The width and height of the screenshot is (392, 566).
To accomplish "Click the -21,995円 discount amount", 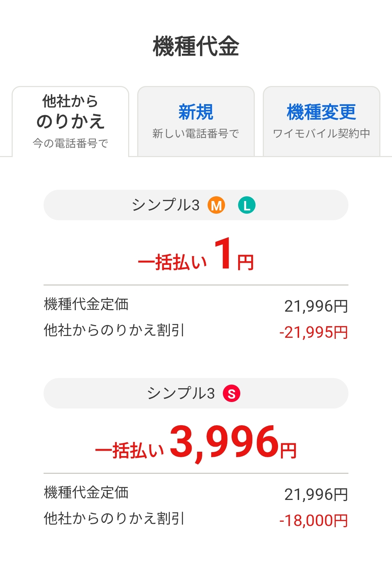I will point(314,332).
